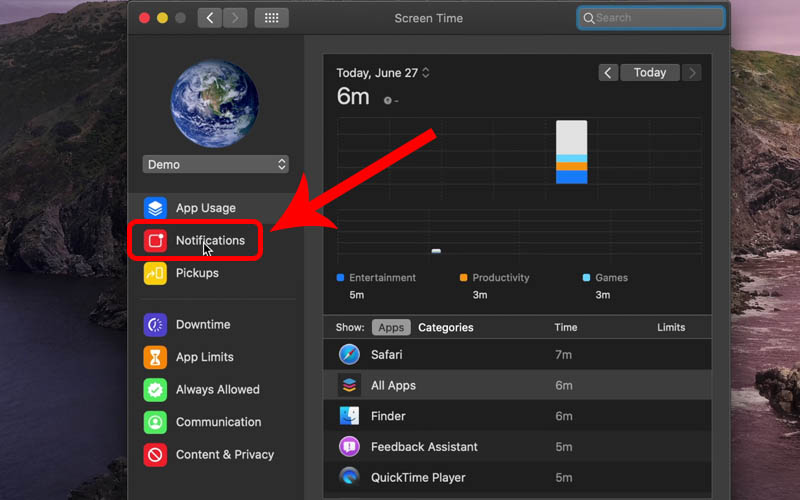Screen dimensions: 800x500
Task: Open the Always Allowed checkmark icon
Action: (155, 390)
